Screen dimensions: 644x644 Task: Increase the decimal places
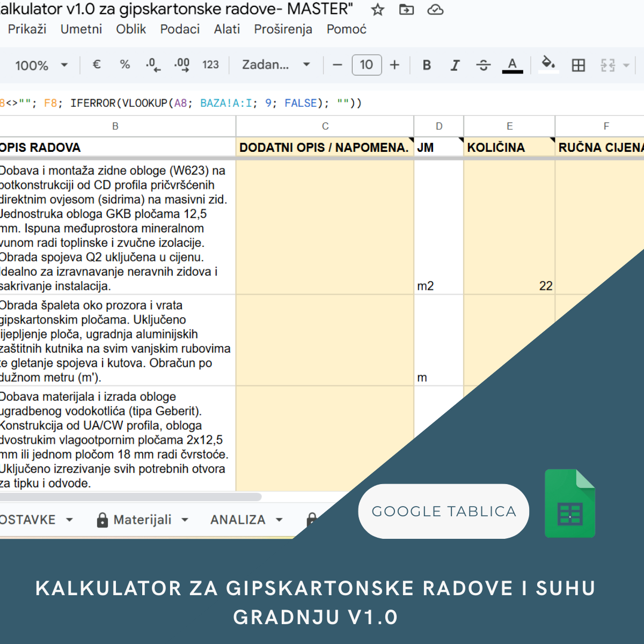coord(182,65)
